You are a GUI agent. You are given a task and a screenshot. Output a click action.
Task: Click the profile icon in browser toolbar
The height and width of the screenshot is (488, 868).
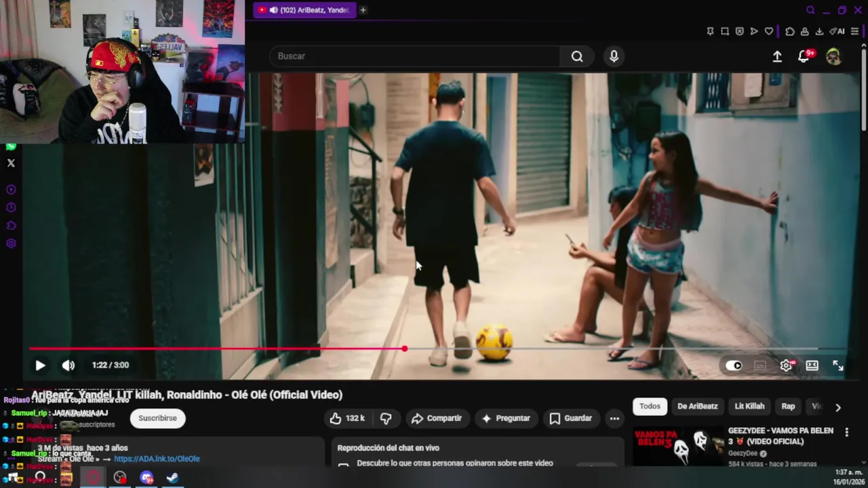[804, 31]
